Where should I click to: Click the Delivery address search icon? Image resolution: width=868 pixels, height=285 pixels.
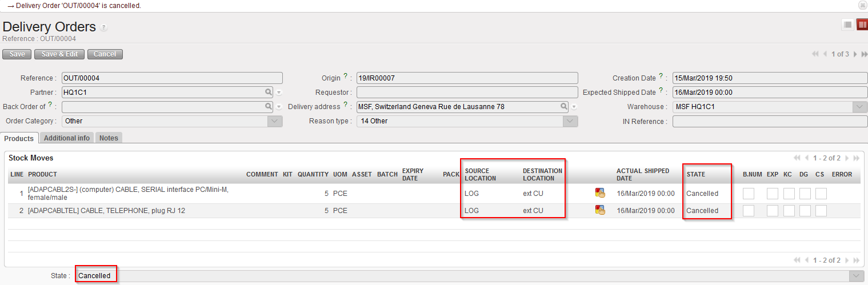point(563,107)
